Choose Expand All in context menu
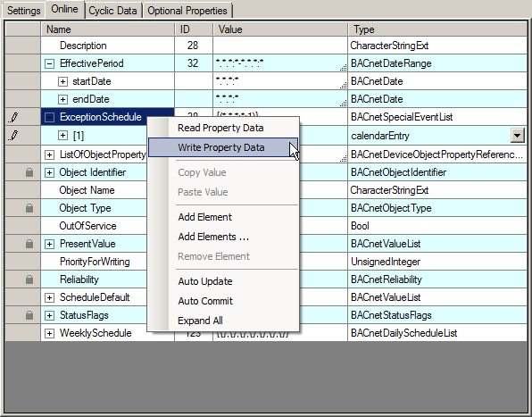 tap(223, 321)
